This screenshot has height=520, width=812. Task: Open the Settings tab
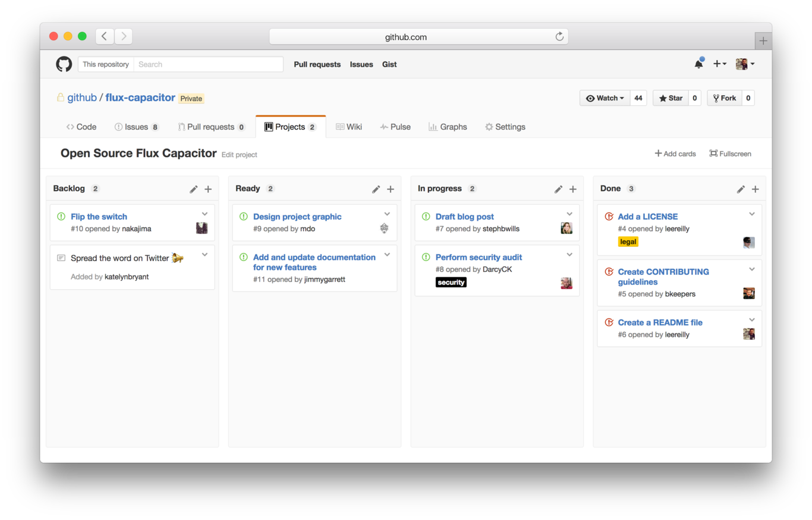505,126
